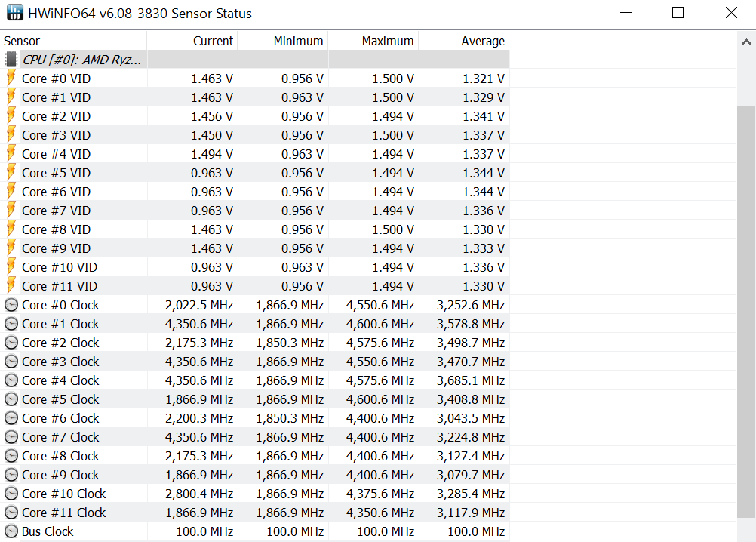Click the lightning bolt icon for Core #5 VID

tap(11, 173)
